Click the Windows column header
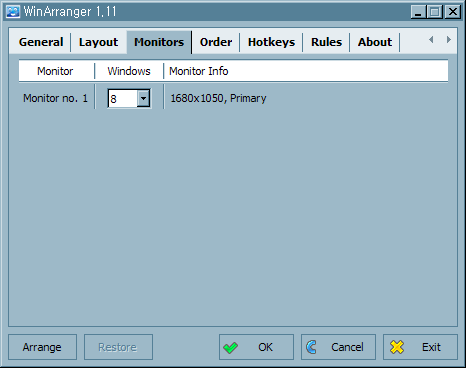This screenshot has width=466, height=368. [129, 71]
